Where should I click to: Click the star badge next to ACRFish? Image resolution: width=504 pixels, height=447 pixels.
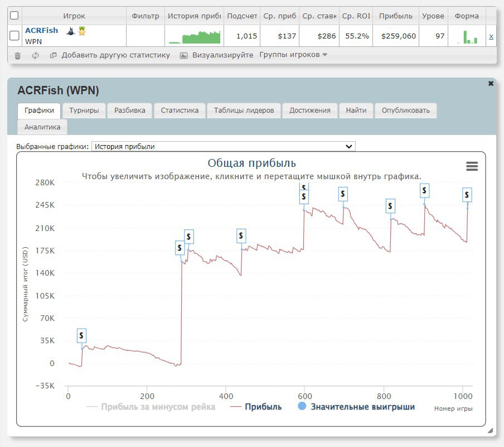click(x=82, y=31)
